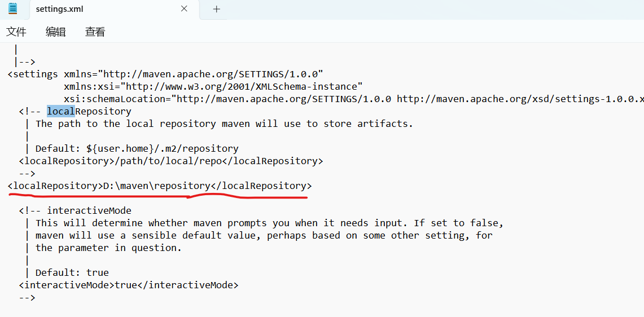Open the 编辑 menu
644x317 pixels.
[x=55, y=32]
